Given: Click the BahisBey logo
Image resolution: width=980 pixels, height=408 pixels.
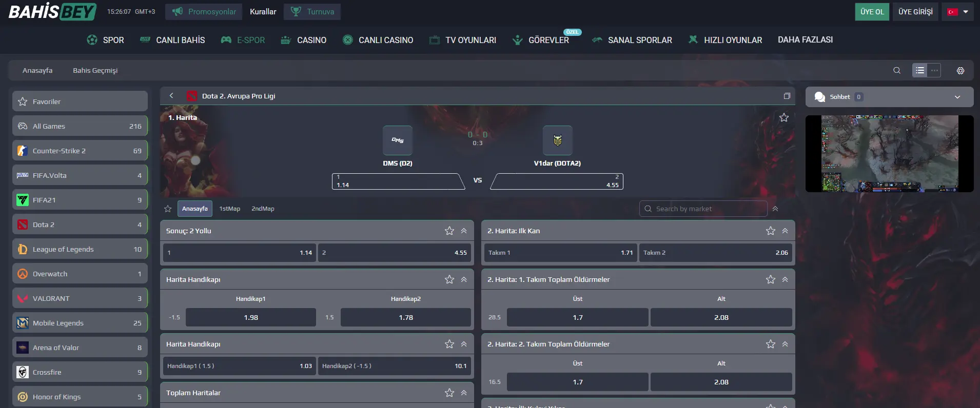Looking at the screenshot, I should (52, 11).
